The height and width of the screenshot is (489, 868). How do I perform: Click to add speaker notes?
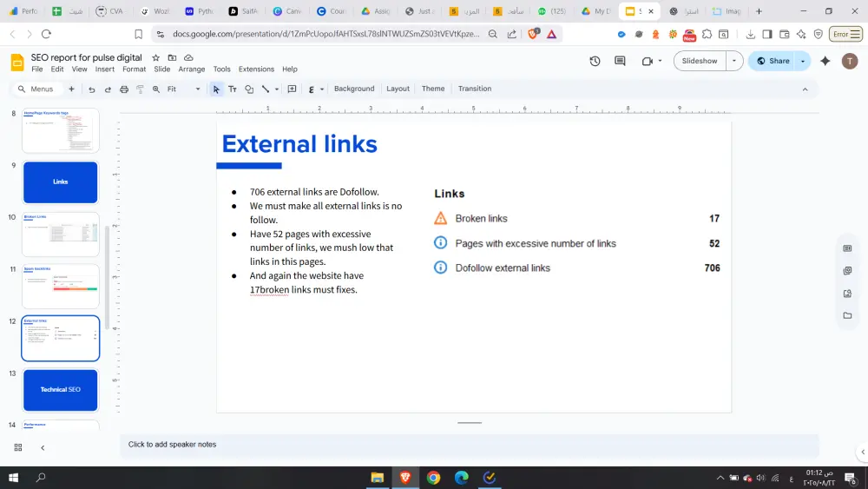469,444
